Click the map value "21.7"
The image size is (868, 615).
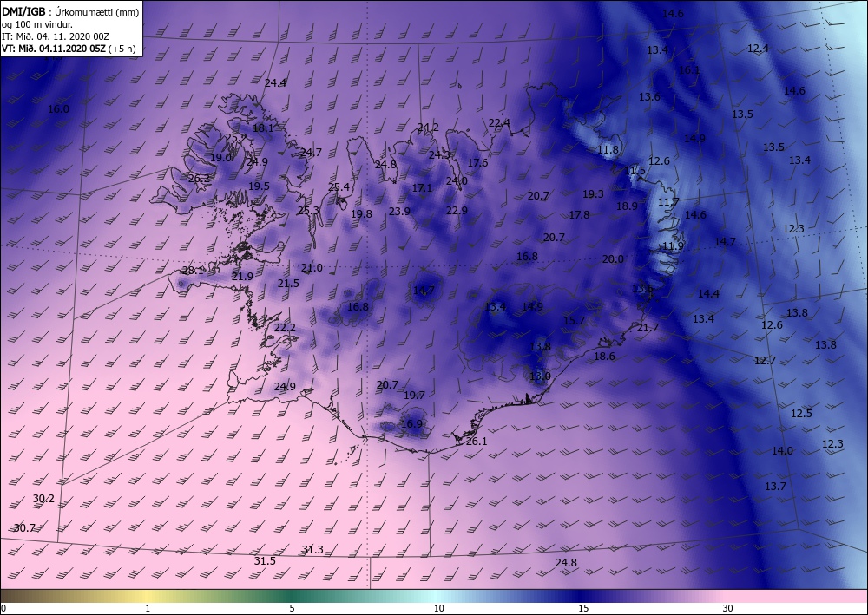click(x=648, y=327)
